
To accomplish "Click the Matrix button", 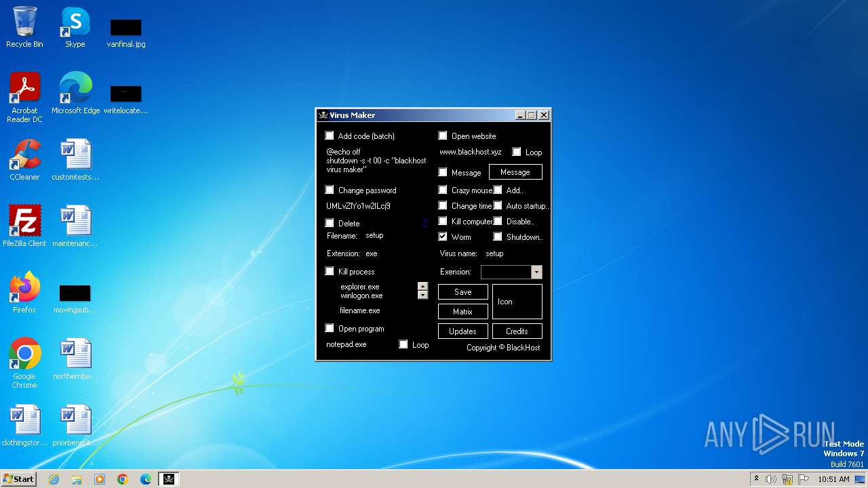I will click(463, 312).
